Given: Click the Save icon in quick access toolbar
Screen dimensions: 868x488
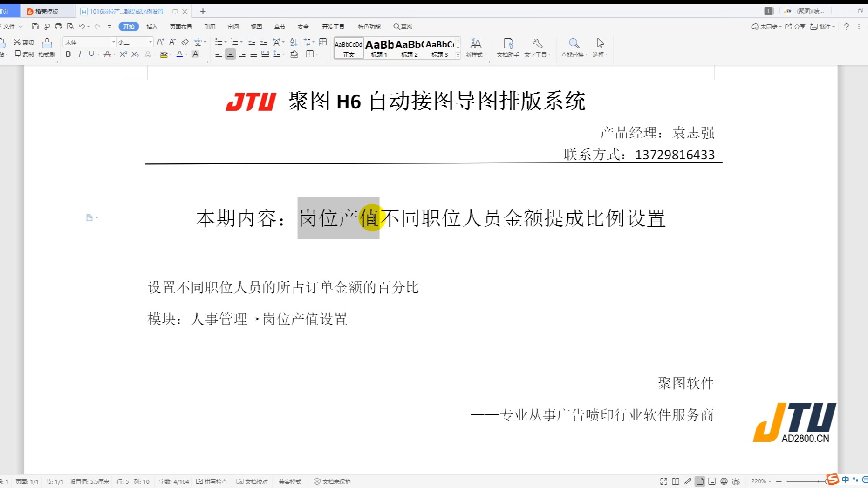Looking at the screenshot, I should (x=35, y=27).
